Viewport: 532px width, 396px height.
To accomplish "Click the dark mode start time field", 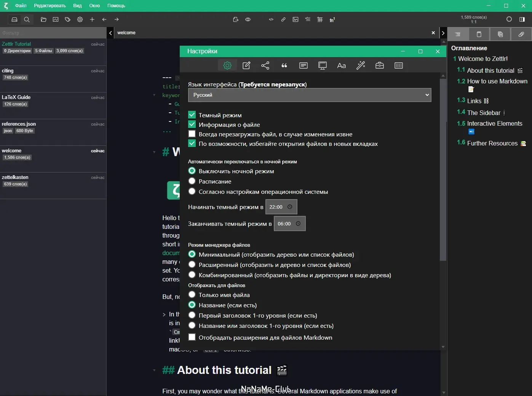I will tap(281, 207).
